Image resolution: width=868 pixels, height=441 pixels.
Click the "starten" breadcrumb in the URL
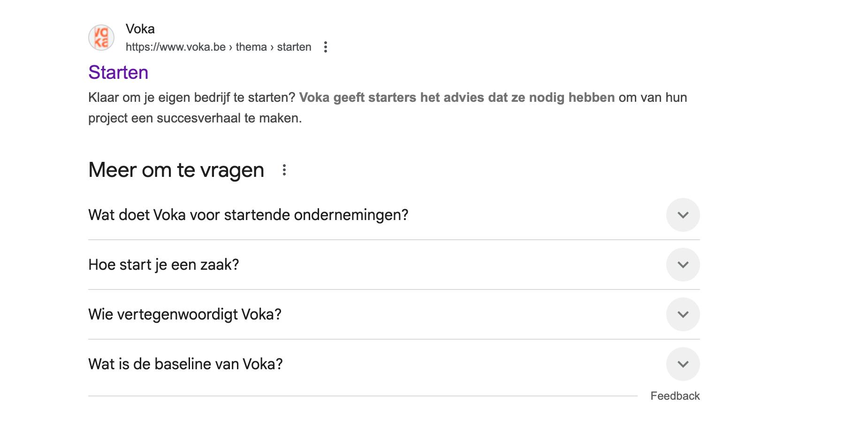(x=294, y=47)
